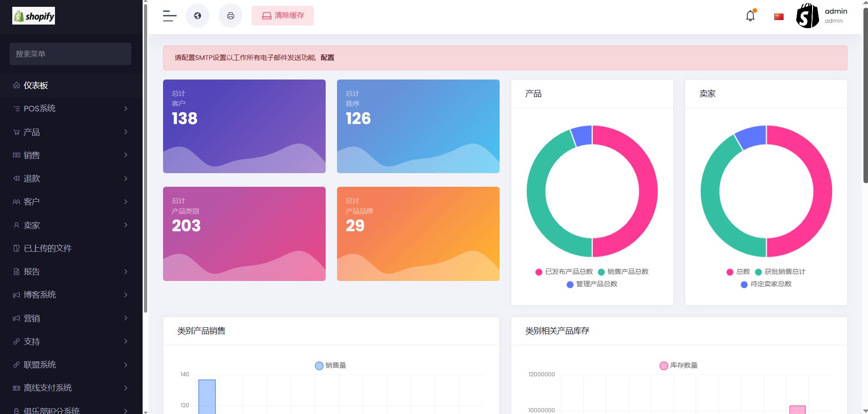Viewport: 868px width, 414px height.
Task: Click the 清除缓存 button
Action: pyautogui.click(x=283, y=16)
